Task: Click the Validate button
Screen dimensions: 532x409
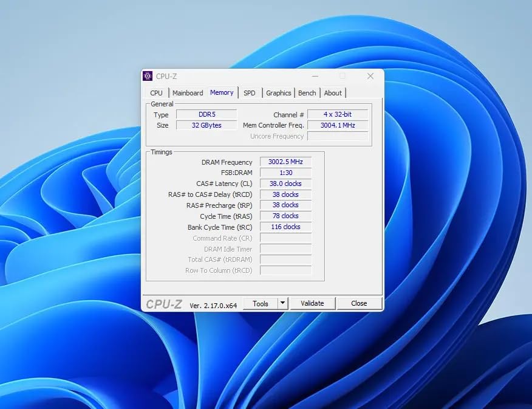Action: [x=312, y=303]
